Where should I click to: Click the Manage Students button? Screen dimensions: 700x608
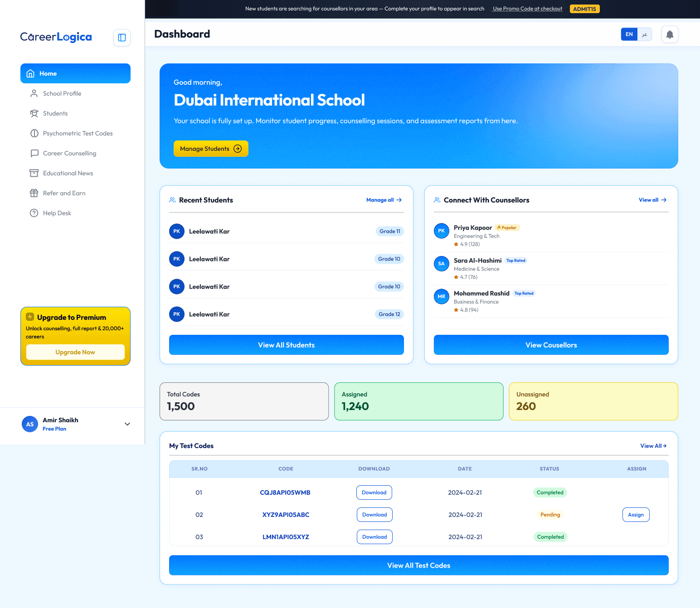tap(211, 149)
